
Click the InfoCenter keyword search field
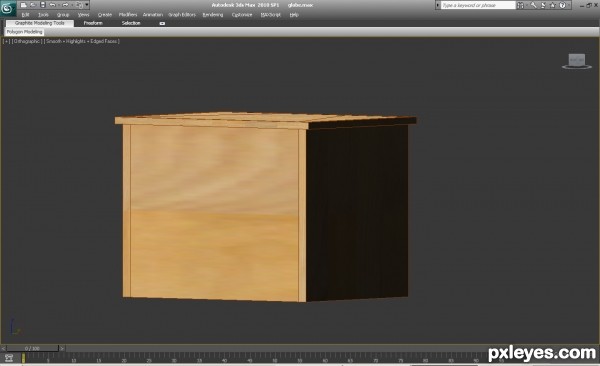coord(478,5)
